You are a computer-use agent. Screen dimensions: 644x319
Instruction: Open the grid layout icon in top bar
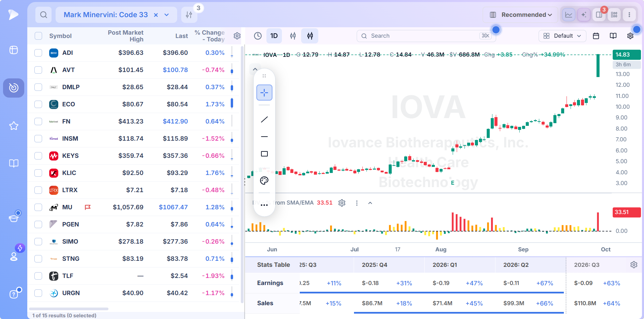coord(614,15)
